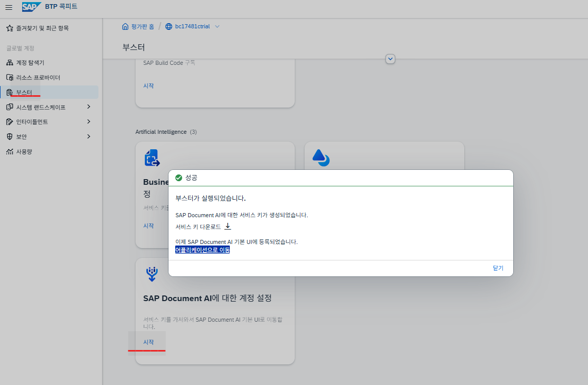This screenshot has width=588, height=385.
Task: Click 닫기 to close the dialog
Action: pos(498,268)
